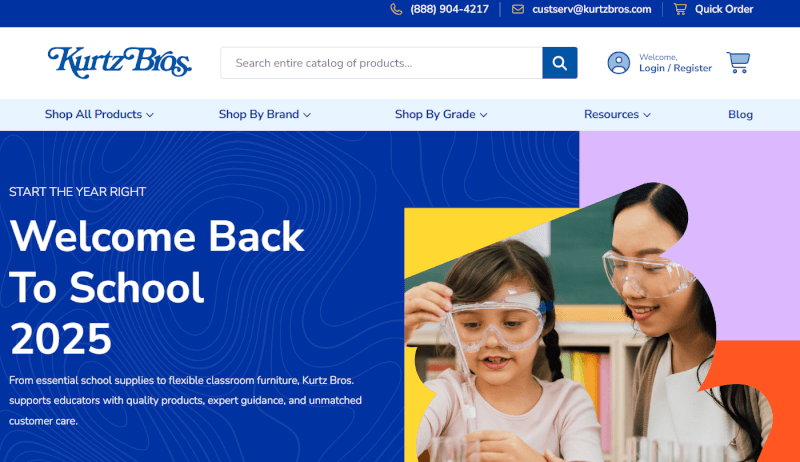Open the Blog menu item
The height and width of the screenshot is (462, 800).
740,114
